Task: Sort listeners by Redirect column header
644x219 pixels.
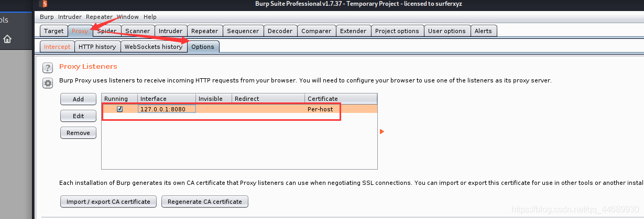Action: click(268, 99)
